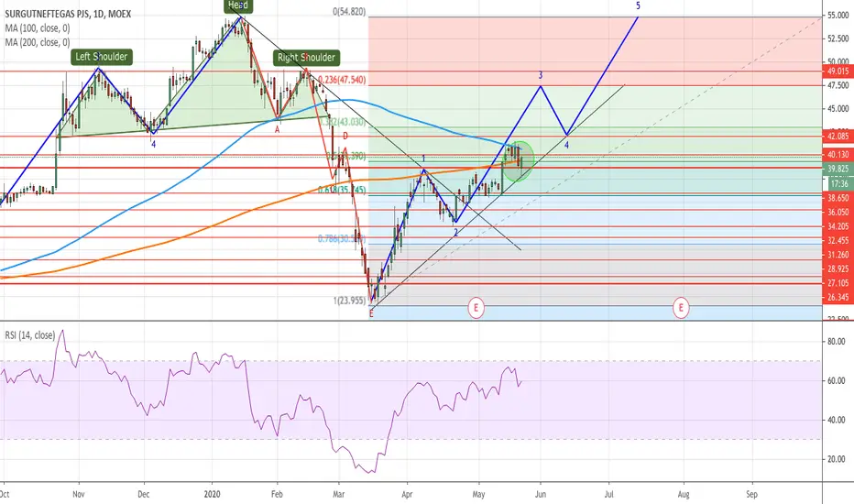Open the earnings E marker below May candles
Image resolution: width=854 pixels, height=504 pixels.
[476, 308]
